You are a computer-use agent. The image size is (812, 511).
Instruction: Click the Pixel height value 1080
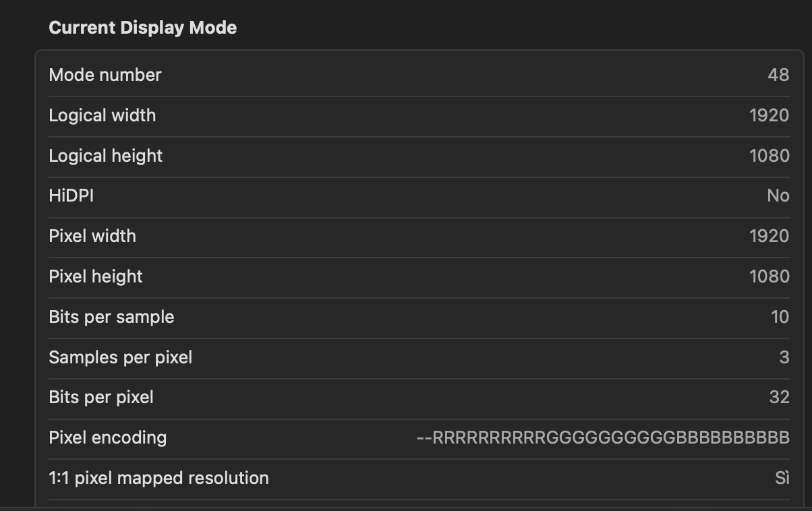tap(769, 276)
